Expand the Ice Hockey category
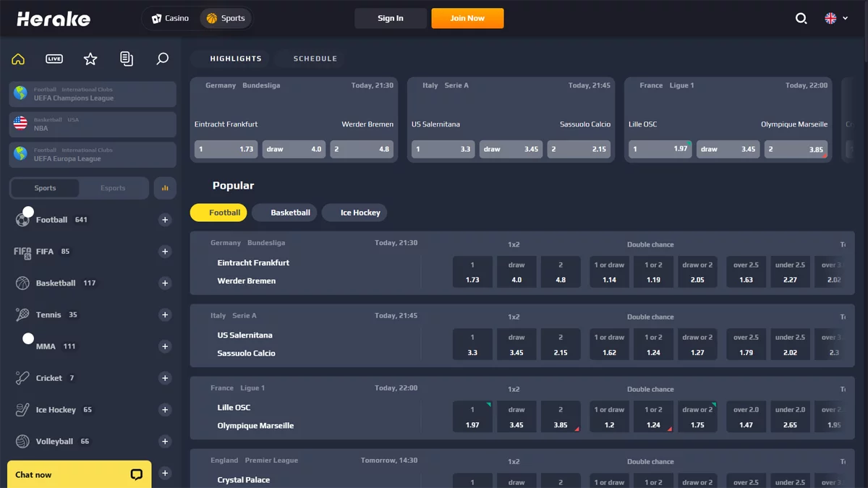Image resolution: width=868 pixels, height=488 pixels. point(165,410)
